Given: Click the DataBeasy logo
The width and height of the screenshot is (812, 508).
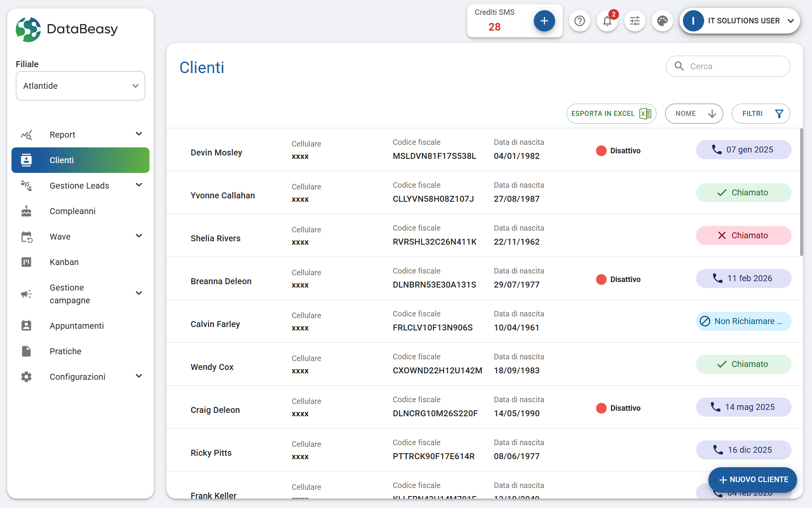Looking at the screenshot, I should pyautogui.click(x=67, y=29).
